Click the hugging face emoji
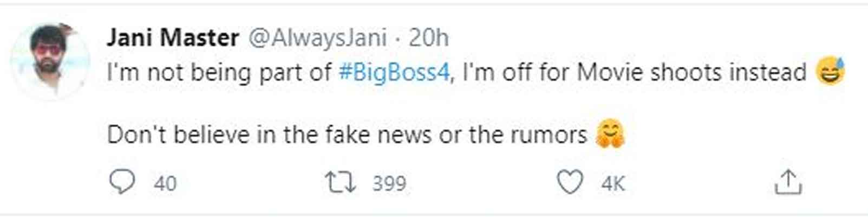The image size is (868, 217). point(610,135)
